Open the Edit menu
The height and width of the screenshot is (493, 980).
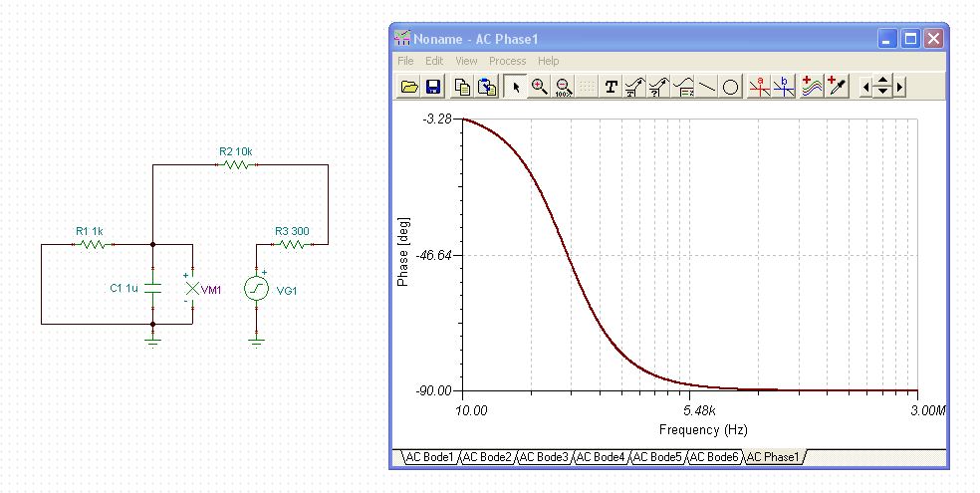(434, 61)
